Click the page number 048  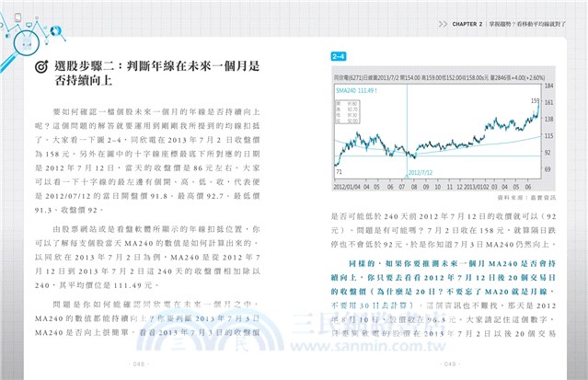tap(139, 363)
